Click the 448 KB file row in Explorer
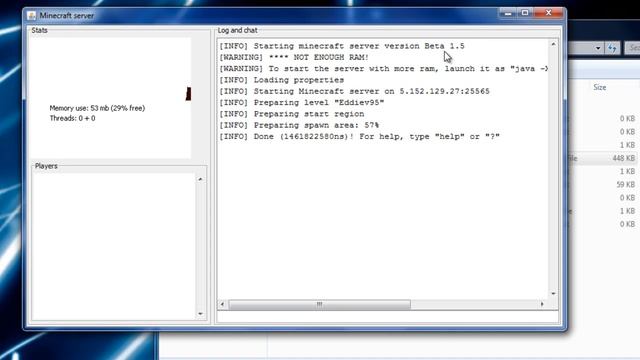This screenshot has width=640, height=360. click(x=603, y=158)
